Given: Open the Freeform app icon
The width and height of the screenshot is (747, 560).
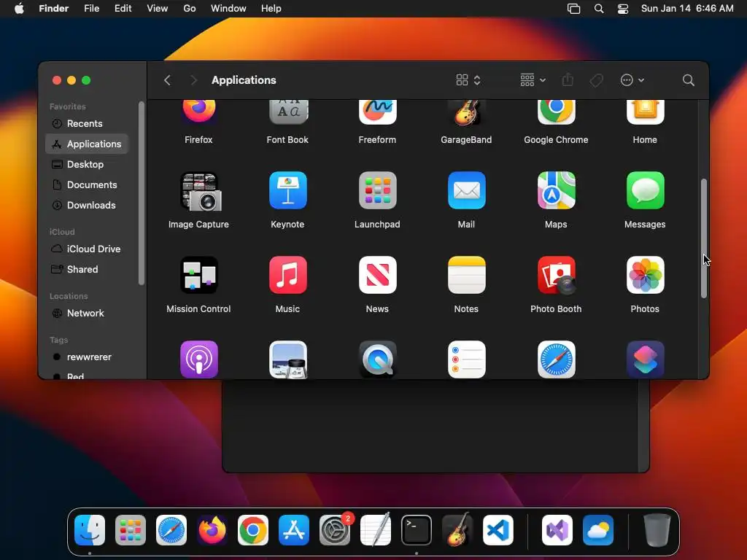Looking at the screenshot, I should pyautogui.click(x=377, y=112).
